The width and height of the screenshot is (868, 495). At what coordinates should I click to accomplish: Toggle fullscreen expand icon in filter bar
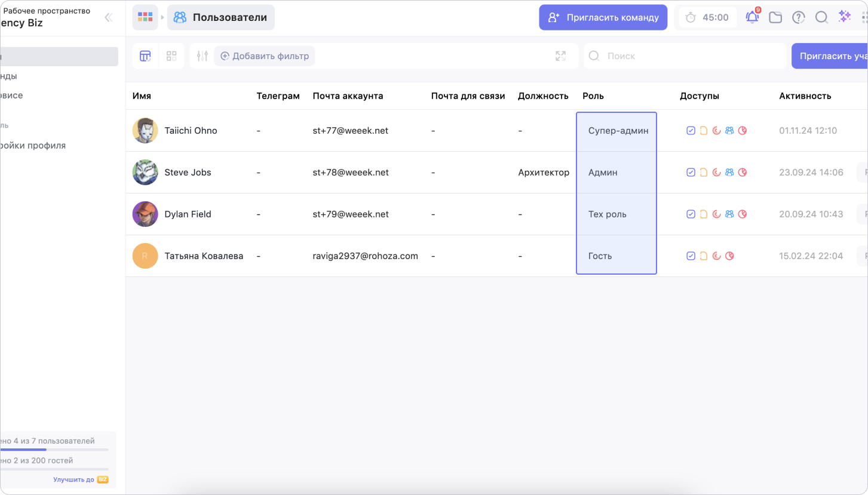(560, 56)
